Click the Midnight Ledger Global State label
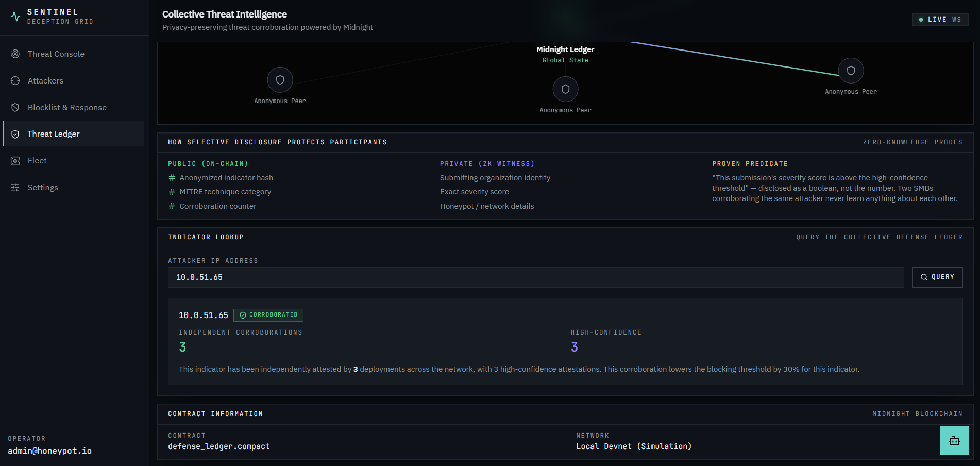Screen dimensions: 980x466 [x=565, y=55]
